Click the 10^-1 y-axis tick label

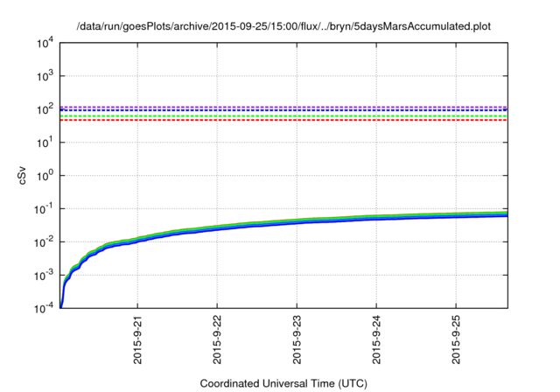coord(45,209)
